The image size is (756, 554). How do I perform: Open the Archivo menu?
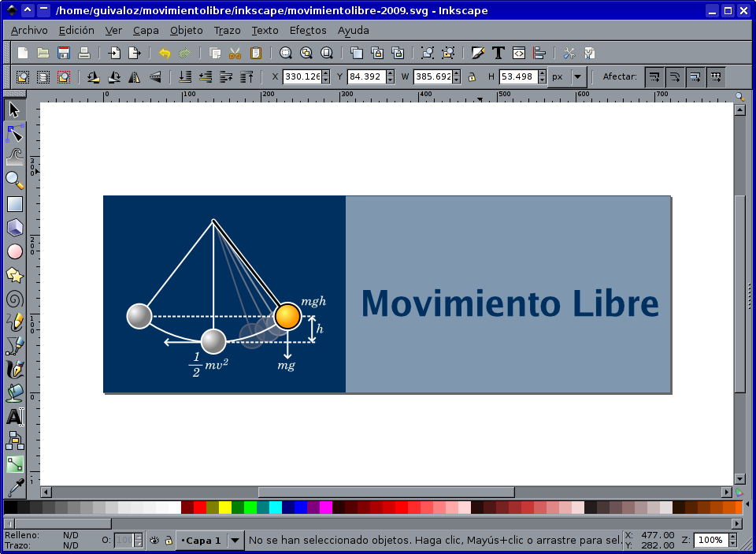point(30,30)
